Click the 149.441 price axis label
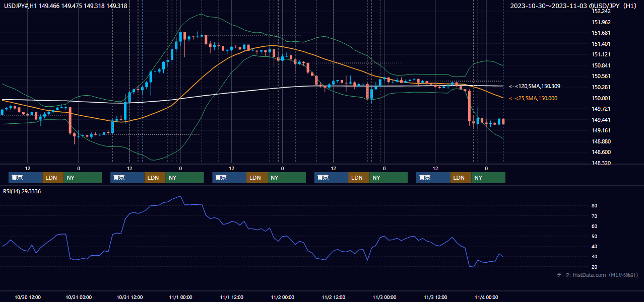This screenshot has width=644, height=302. 601,120
